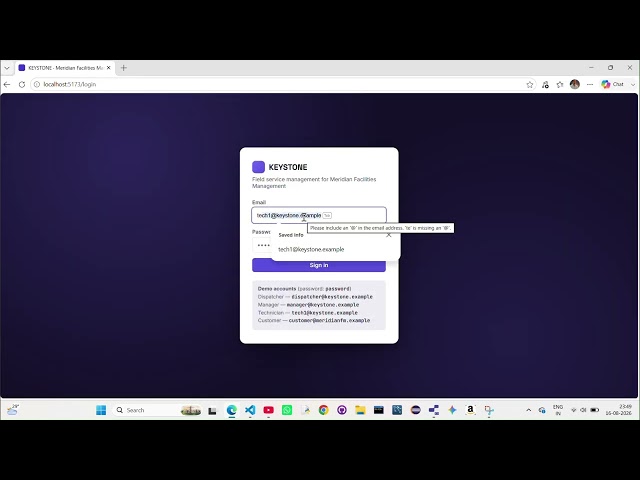The width and height of the screenshot is (640, 480).
Task: Click the Sign in button
Action: coord(319,265)
